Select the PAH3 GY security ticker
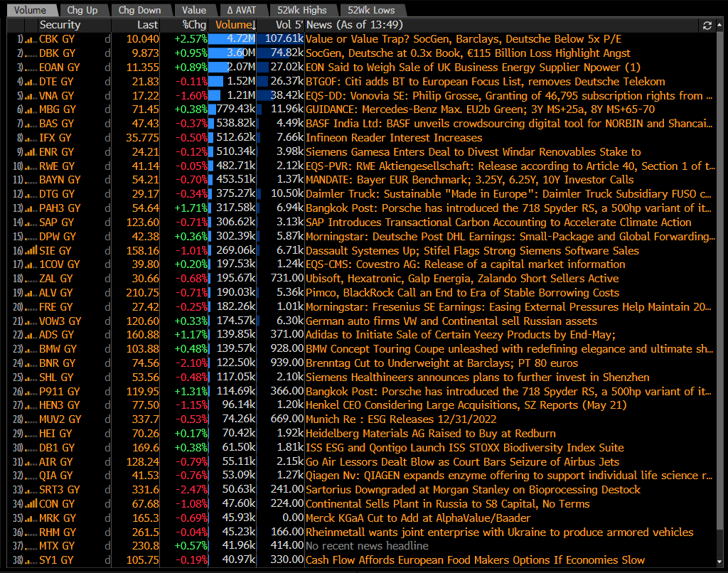The image size is (728, 573). pyautogui.click(x=60, y=208)
